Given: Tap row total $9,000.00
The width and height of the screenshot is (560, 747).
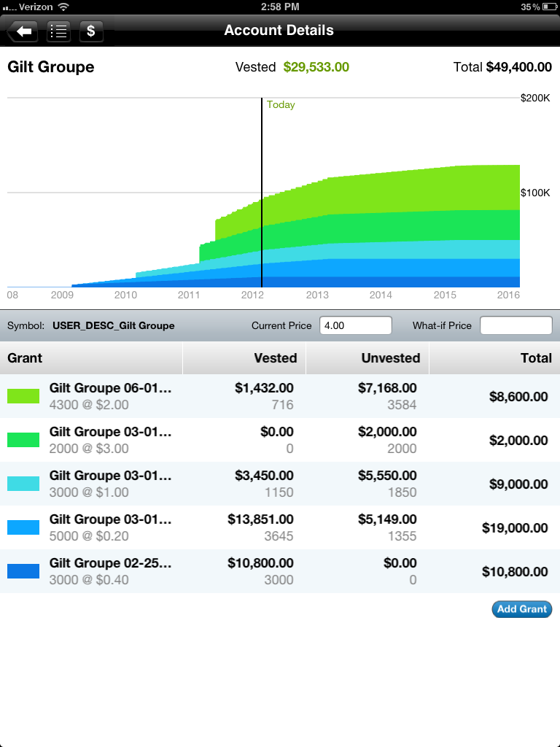Looking at the screenshot, I should point(518,484).
